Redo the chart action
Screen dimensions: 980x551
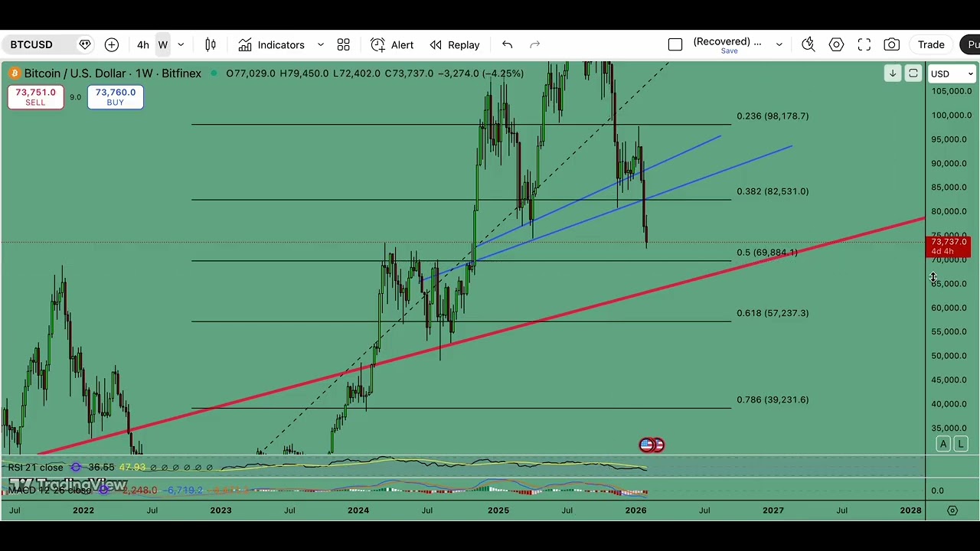(x=535, y=44)
